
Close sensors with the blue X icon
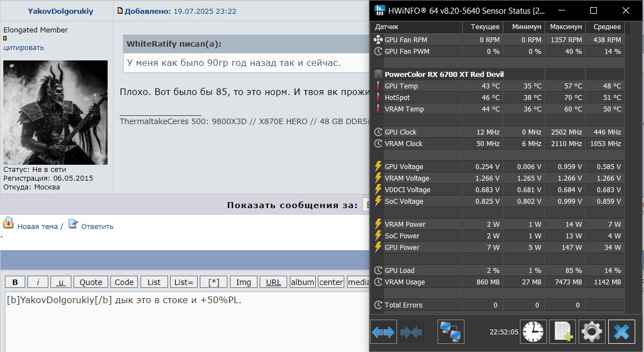click(621, 332)
